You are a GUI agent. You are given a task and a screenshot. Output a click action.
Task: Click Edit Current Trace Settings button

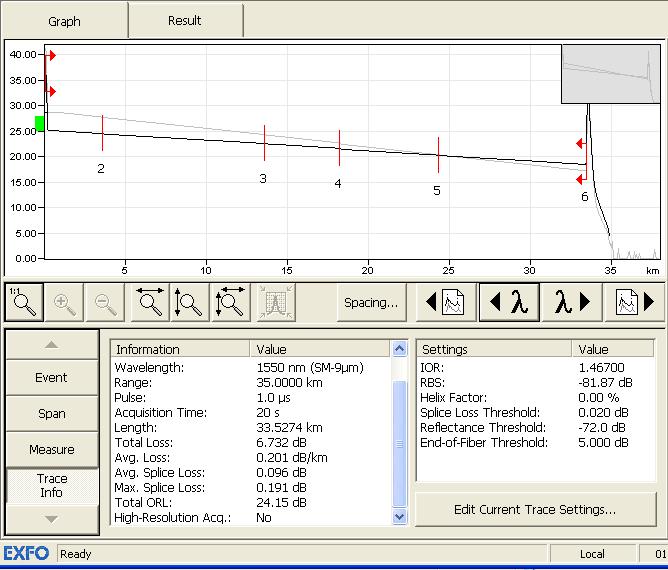pyautogui.click(x=534, y=509)
